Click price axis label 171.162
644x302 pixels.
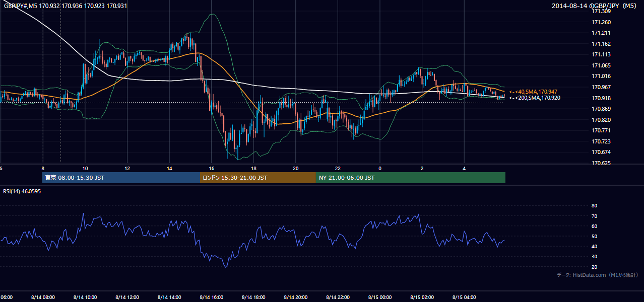click(x=601, y=44)
